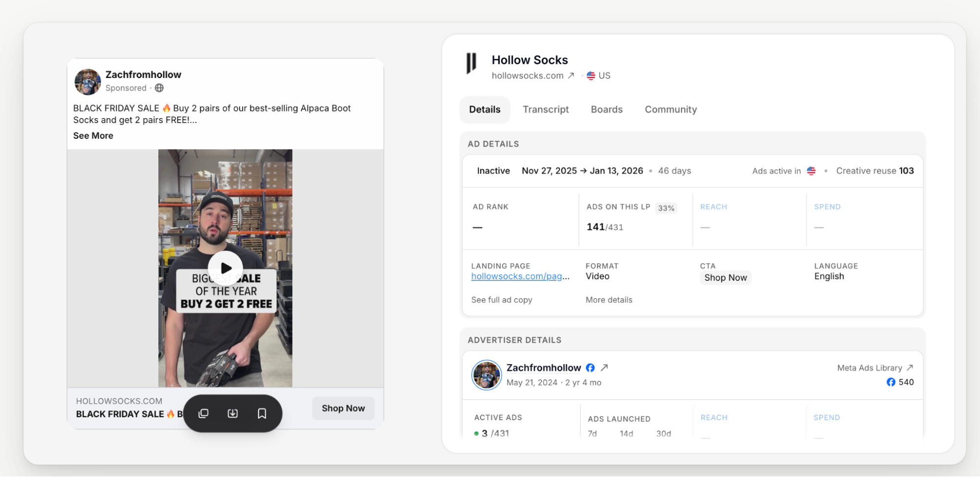Open the hollowsocks.com/pag... landing page link
This screenshot has width=980, height=477.
(x=520, y=276)
